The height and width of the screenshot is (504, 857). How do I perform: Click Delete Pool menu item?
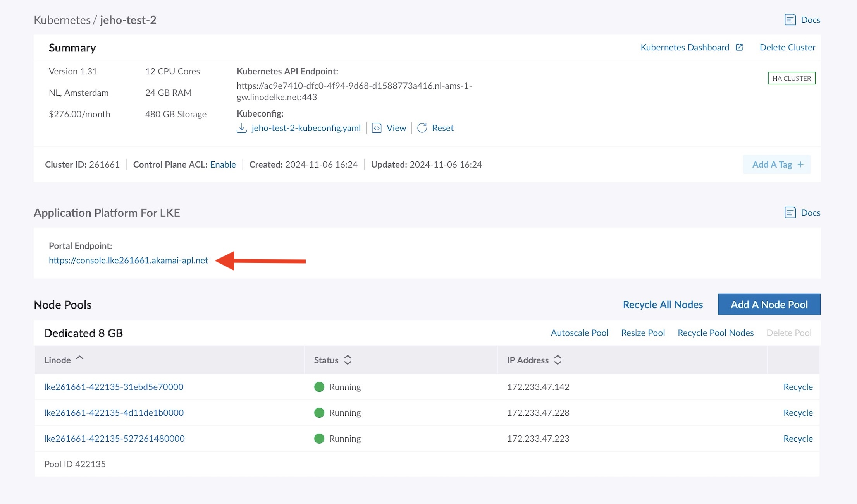tap(789, 332)
